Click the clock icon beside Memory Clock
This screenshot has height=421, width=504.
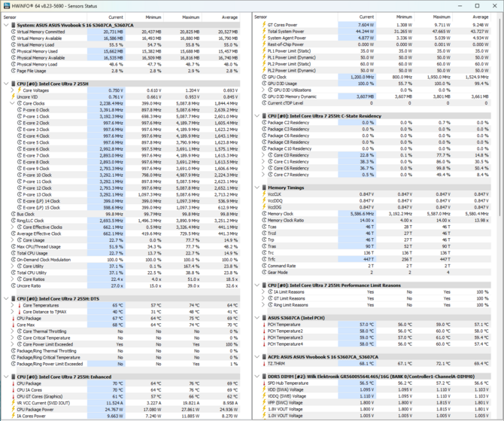(x=264, y=214)
